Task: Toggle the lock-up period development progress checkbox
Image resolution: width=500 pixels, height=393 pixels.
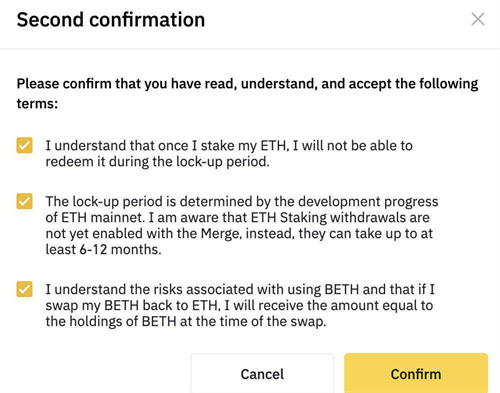Action: (x=24, y=201)
